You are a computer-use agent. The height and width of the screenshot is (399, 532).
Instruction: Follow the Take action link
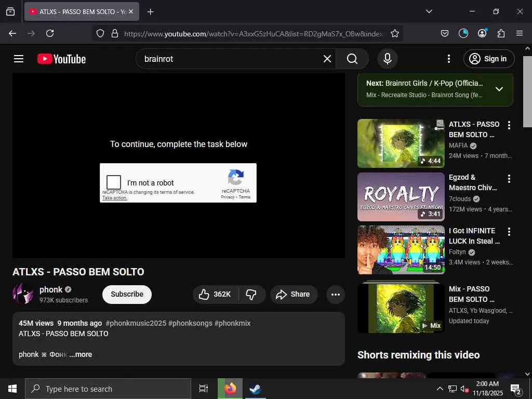pos(115,198)
